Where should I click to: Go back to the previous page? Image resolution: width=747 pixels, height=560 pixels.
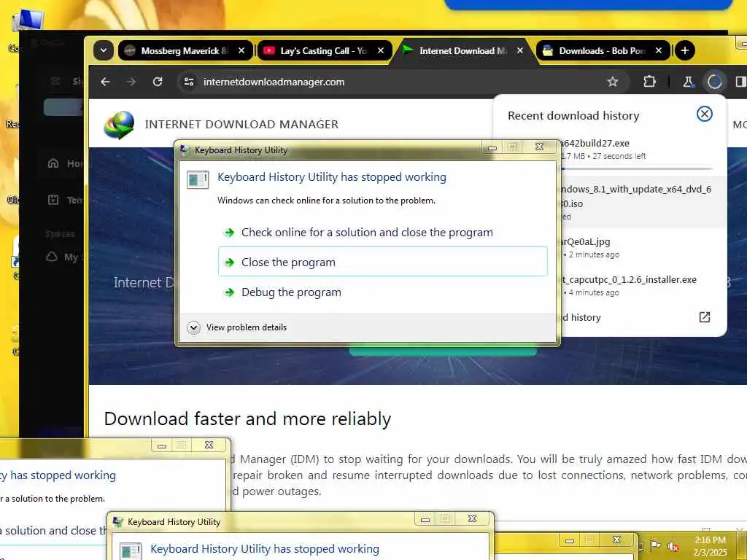[x=105, y=82]
